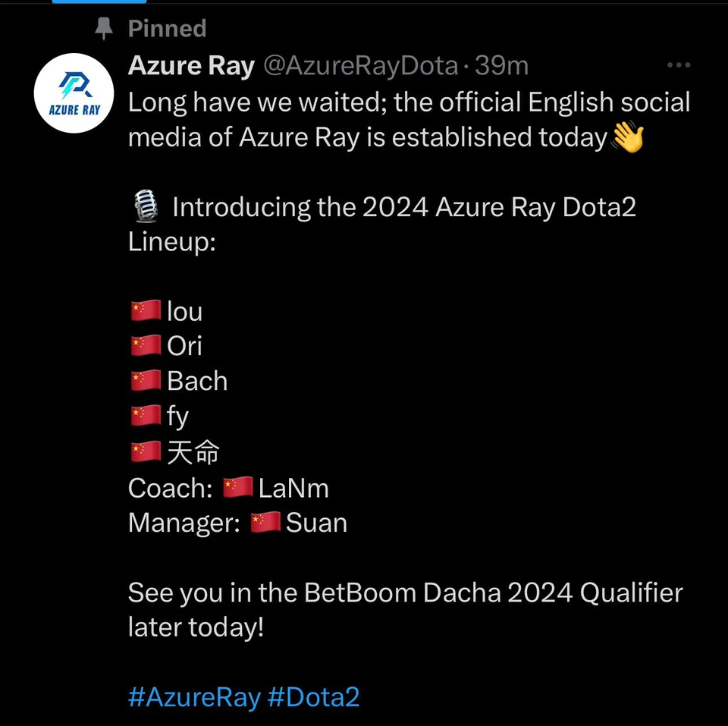This screenshot has width=728, height=726.
Task: Click the China flag next to Bach
Action: (x=145, y=379)
